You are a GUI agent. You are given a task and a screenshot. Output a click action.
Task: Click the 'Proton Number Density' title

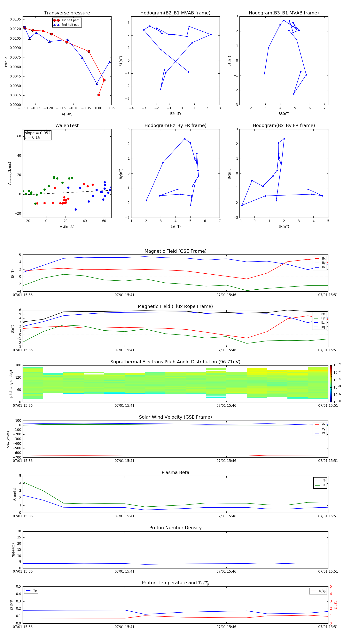click(175, 528)
